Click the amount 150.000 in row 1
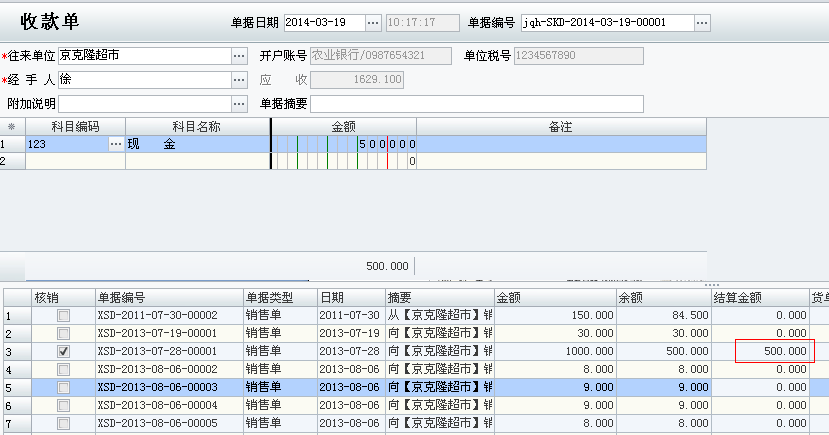The width and height of the screenshot is (829, 435). [x=555, y=316]
